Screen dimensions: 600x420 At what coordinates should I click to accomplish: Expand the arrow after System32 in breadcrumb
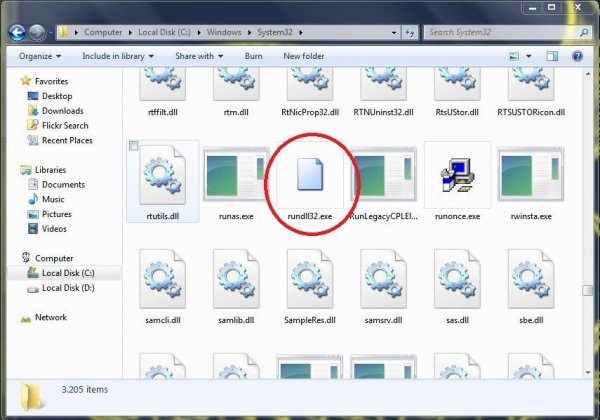click(x=301, y=33)
